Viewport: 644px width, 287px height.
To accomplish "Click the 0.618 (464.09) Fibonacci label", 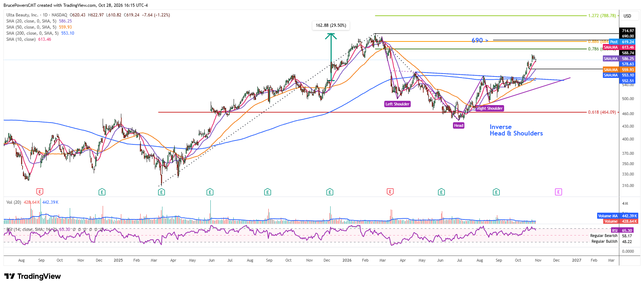I will (x=602, y=112).
